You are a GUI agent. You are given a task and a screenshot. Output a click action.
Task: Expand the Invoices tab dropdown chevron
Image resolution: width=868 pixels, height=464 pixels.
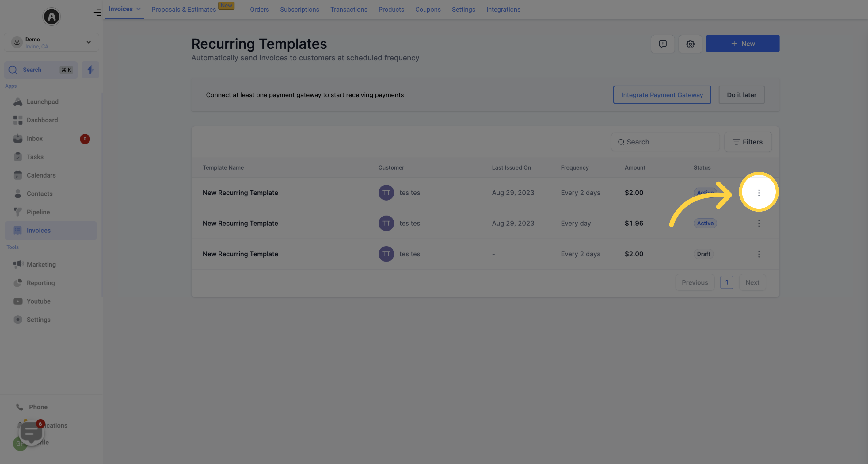(139, 9)
